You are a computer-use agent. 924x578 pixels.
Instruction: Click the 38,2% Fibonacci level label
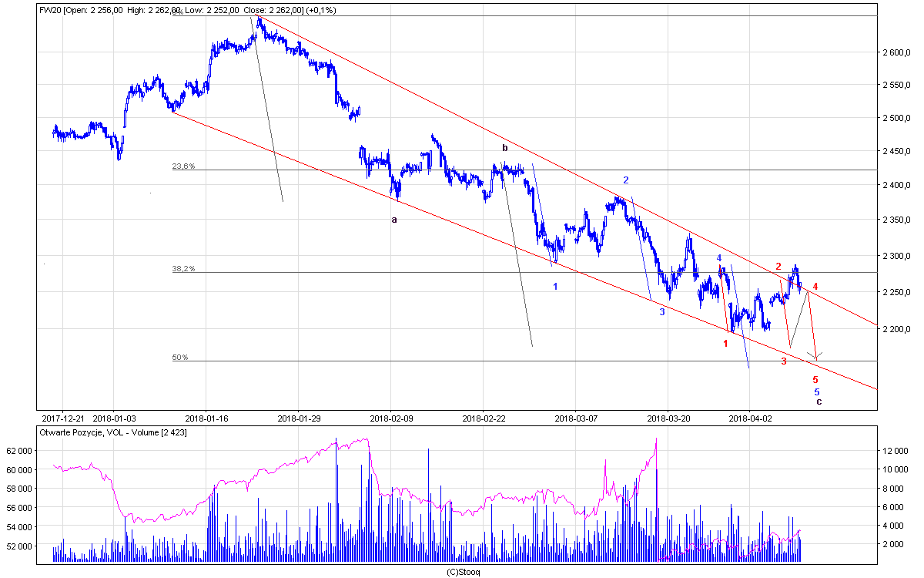[183, 269]
